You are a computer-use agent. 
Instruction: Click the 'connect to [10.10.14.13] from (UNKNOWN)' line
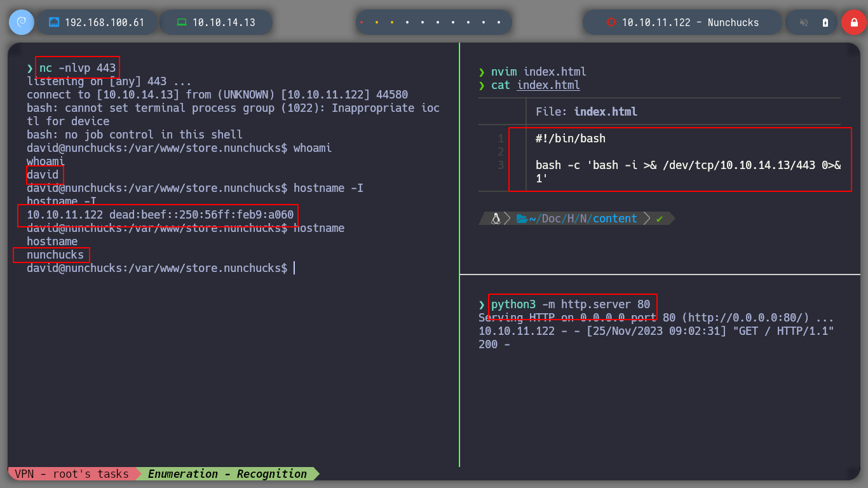click(217, 95)
